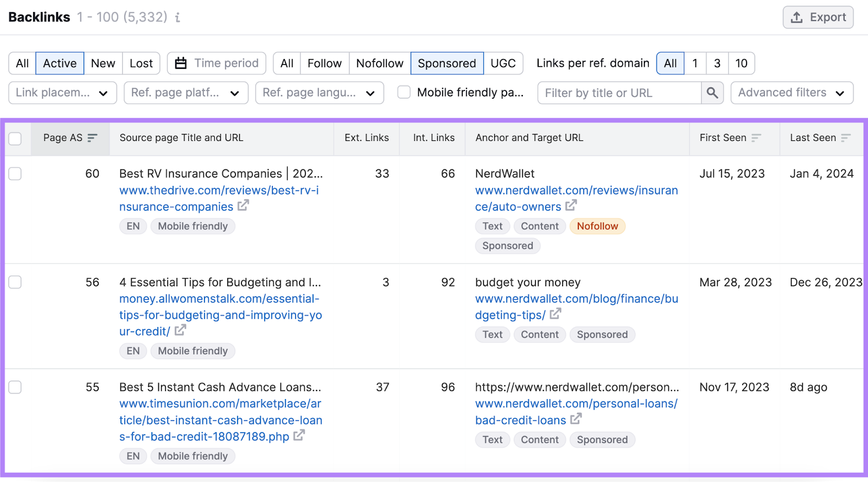Image resolution: width=868 pixels, height=482 pixels.
Task: Open bad-credit-loans target URL external icon
Action: (576, 419)
